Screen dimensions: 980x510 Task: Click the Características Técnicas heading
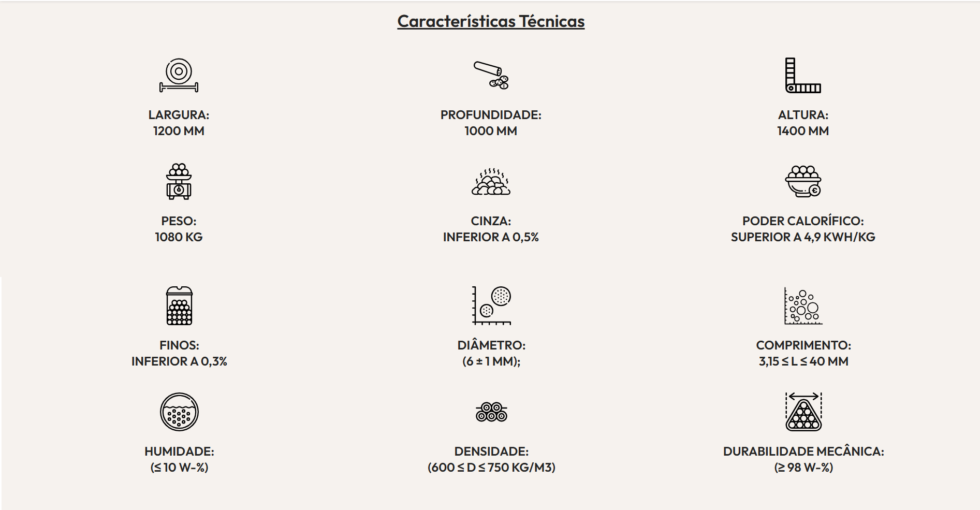(x=491, y=21)
